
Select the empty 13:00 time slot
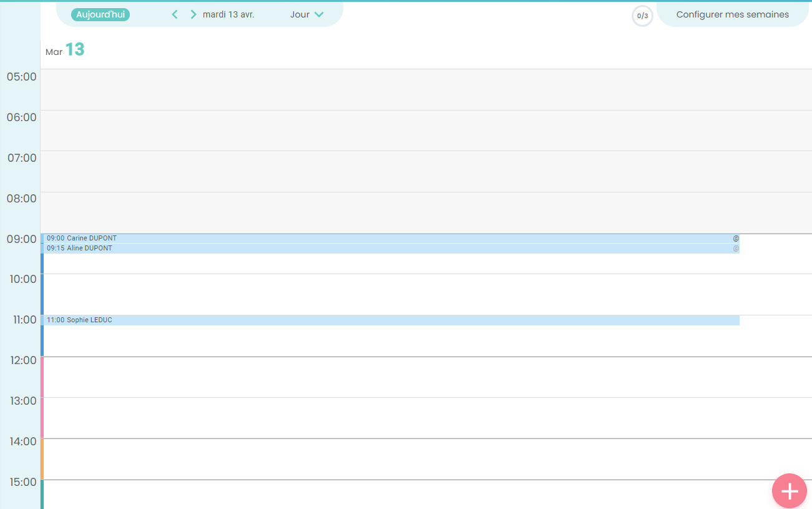point(374,417)
